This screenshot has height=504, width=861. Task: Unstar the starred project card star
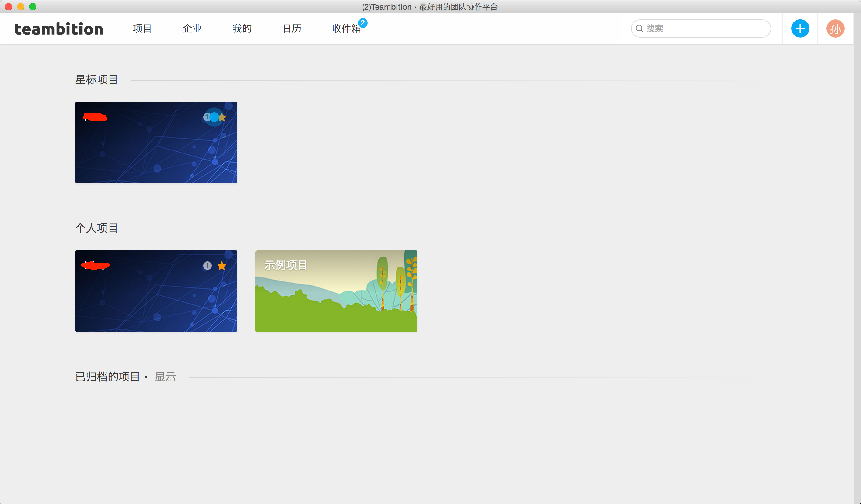tap(222, 117)
